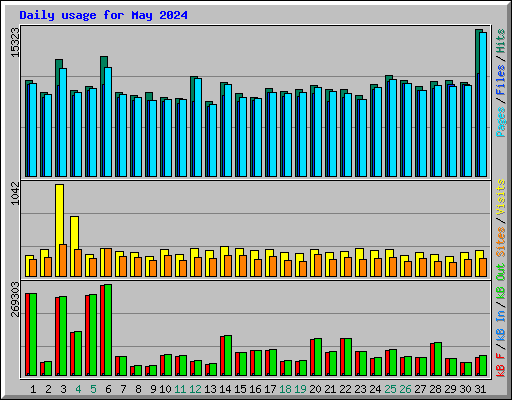Click green day 18 label

click(x=285, y=389)
